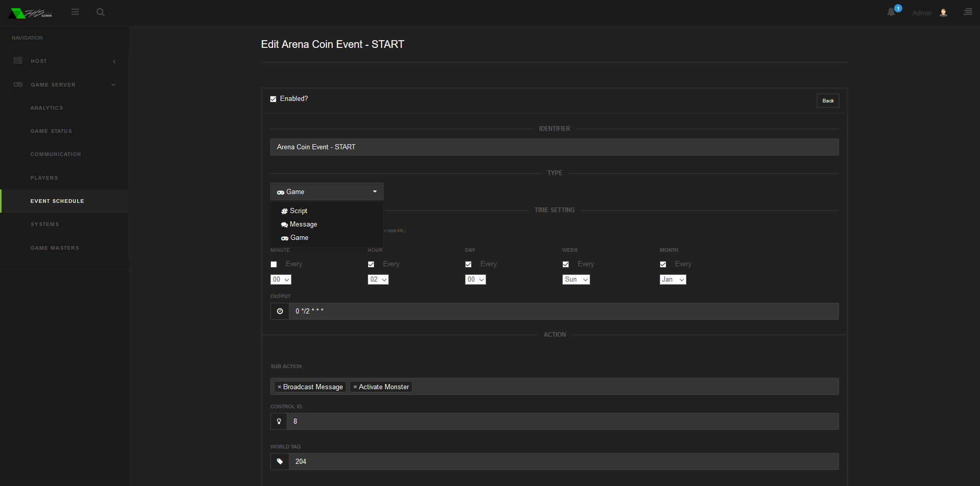Select Script from the type list

coord(327,211)
